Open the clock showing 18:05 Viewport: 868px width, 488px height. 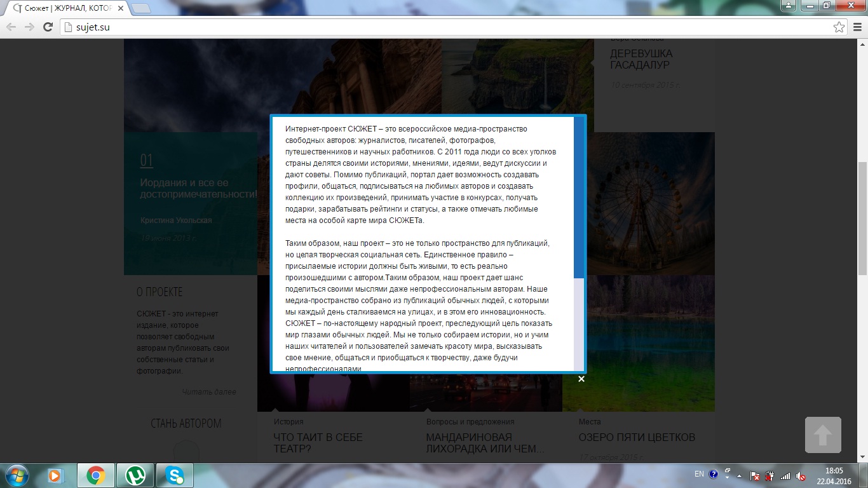click(x=834, y=475)
